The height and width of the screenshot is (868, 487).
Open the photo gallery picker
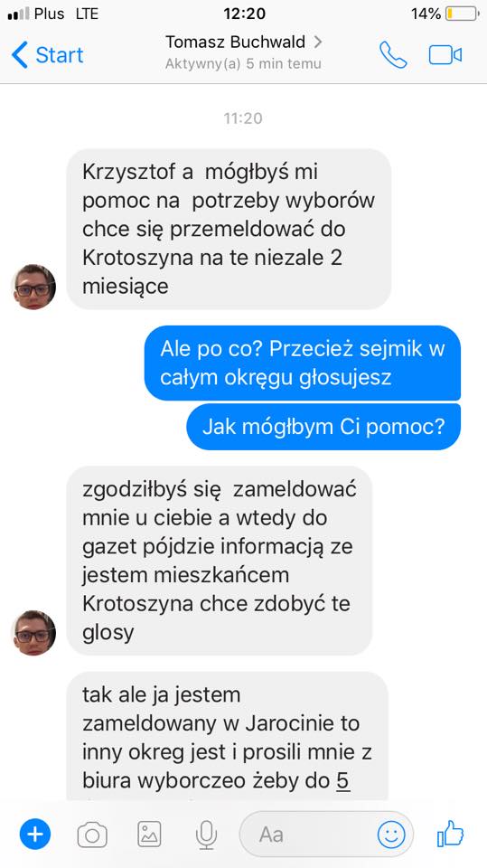point(149,835)
